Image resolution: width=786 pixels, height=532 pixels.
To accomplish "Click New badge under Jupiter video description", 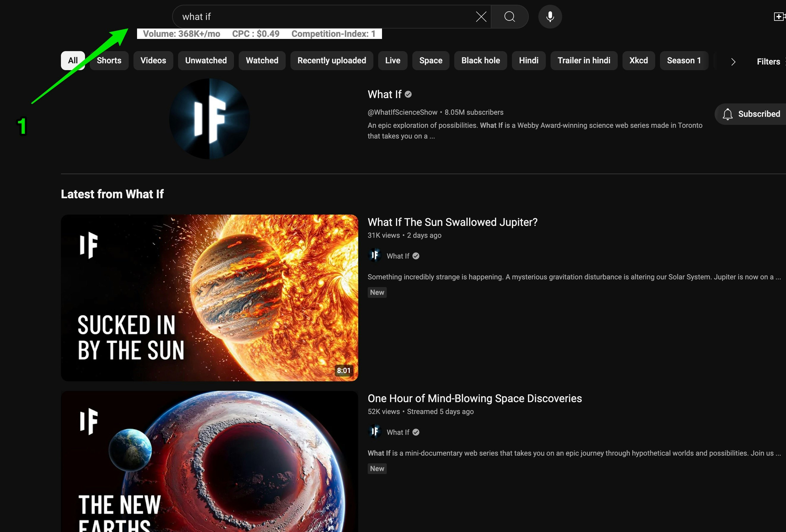I will point(377,292).
